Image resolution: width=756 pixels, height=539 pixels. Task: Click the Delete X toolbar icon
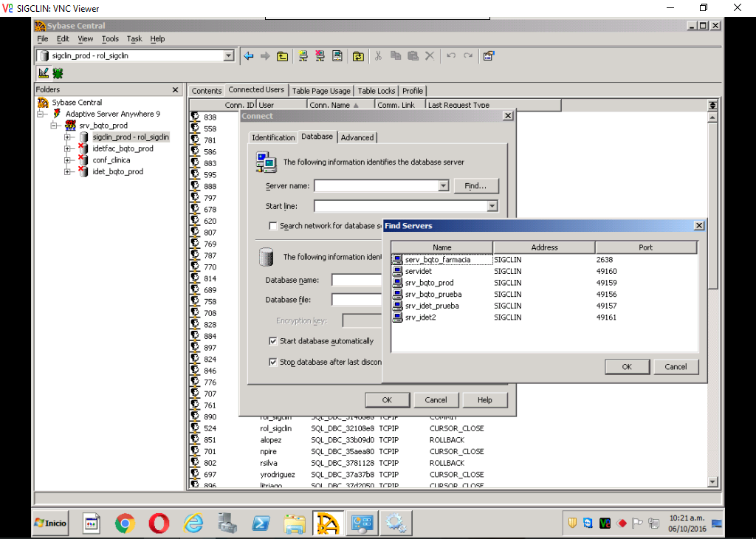430,56
